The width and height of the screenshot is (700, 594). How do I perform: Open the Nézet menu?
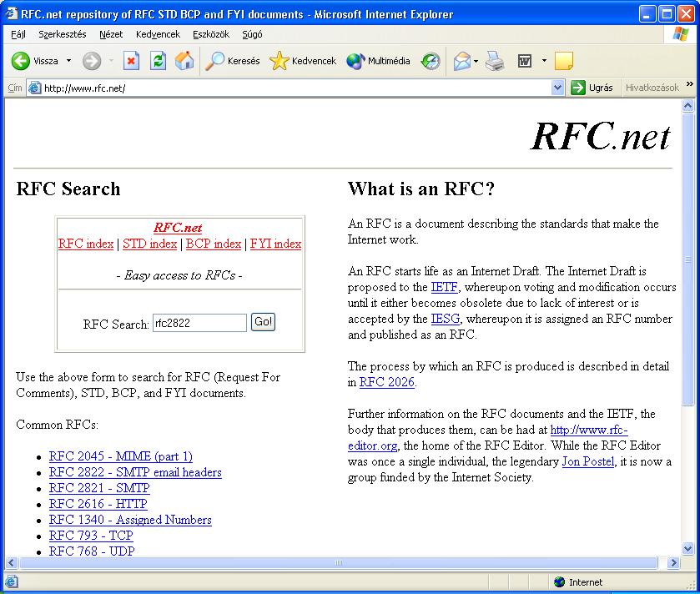tap(111, 34)
